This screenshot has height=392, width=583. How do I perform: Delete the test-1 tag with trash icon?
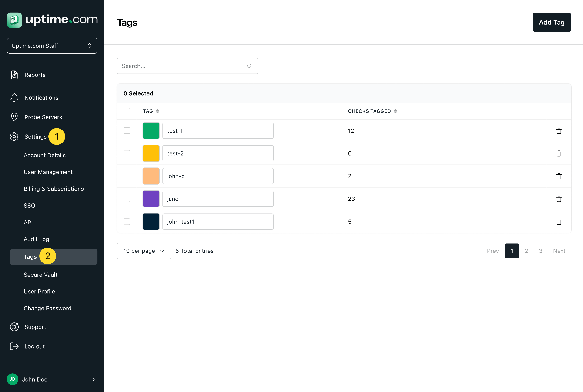tap(559, 131)
